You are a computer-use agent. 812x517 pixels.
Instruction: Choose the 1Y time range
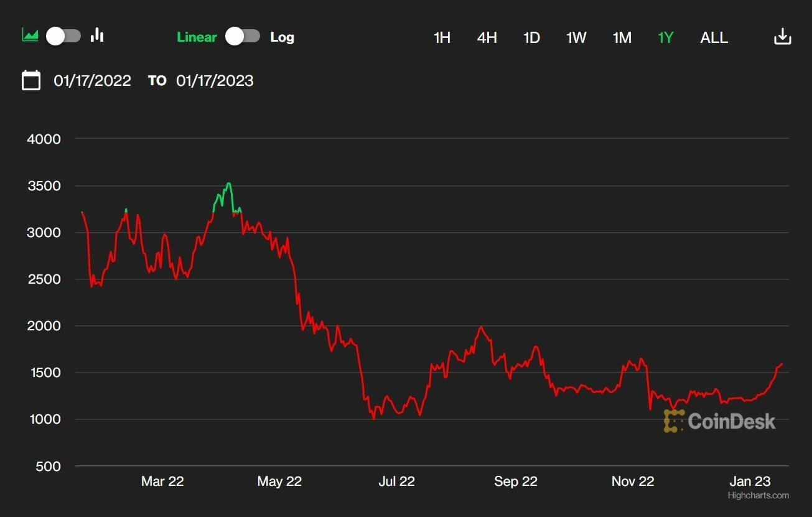click(666, 38)
